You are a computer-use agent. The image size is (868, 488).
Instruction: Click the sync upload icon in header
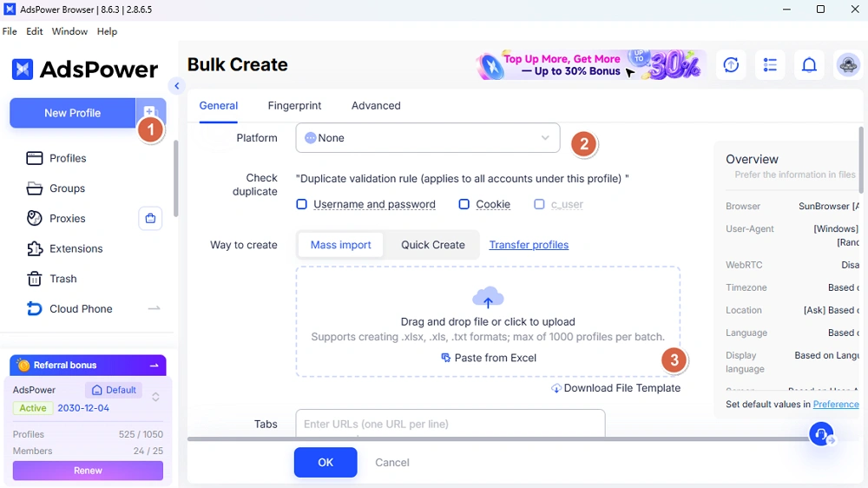click(731, 65)
